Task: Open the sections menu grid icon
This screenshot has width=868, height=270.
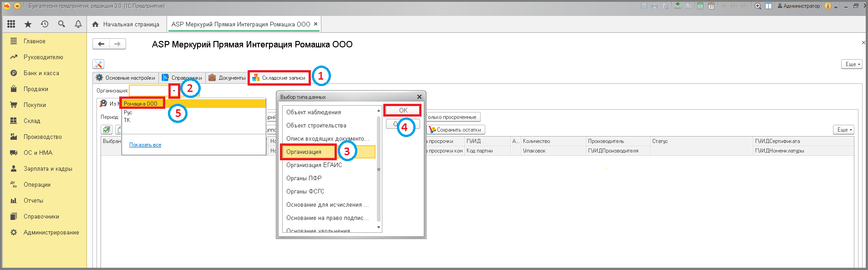Action: (x=11, y=24)
